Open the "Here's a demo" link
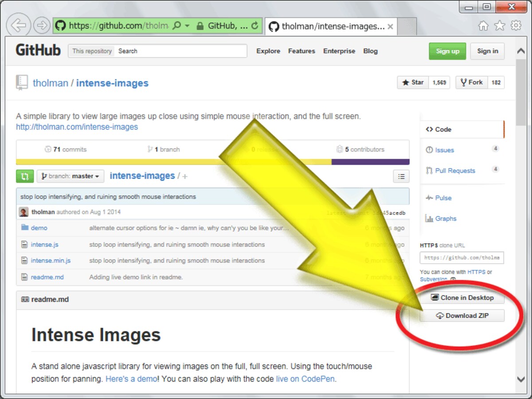Screen dimensions: 532x399 (x=131, y=379)
